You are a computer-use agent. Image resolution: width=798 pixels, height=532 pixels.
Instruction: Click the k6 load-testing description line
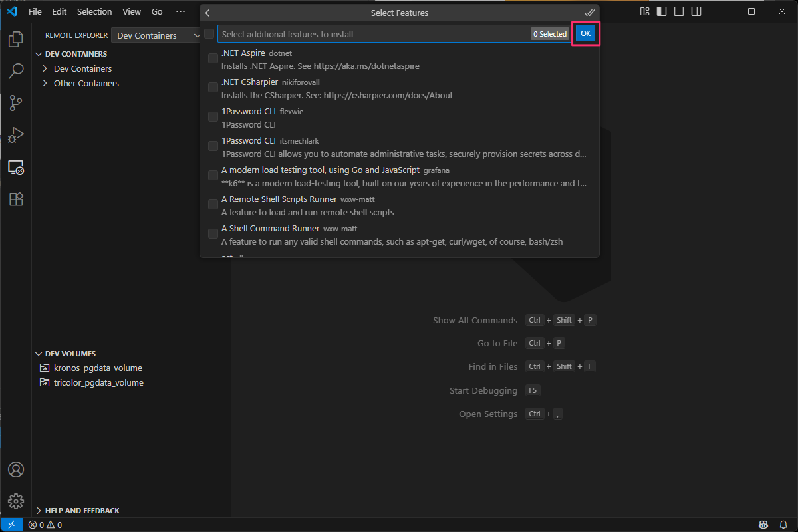404,183
